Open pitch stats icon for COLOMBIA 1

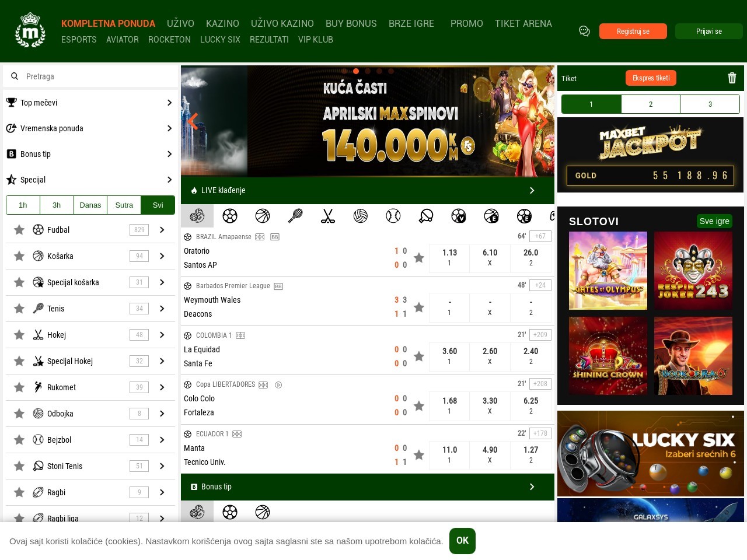pyautogui.click(x=240, y=335)
